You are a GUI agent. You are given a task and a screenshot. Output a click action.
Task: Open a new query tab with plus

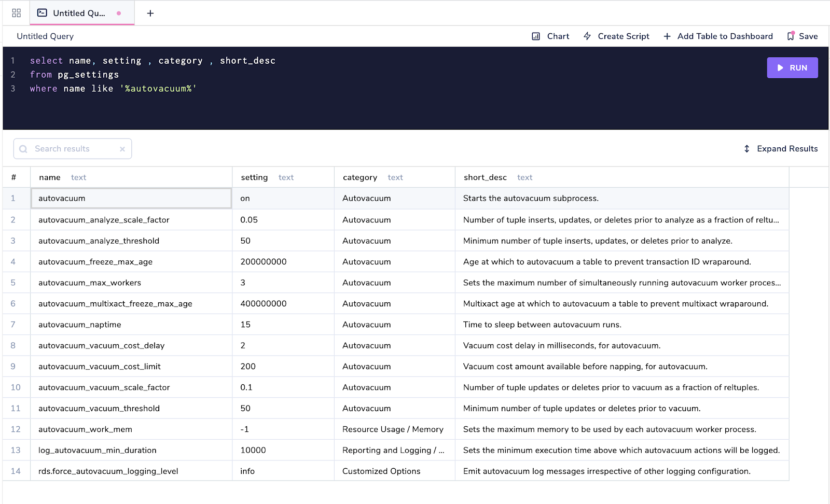coord(150,13)
